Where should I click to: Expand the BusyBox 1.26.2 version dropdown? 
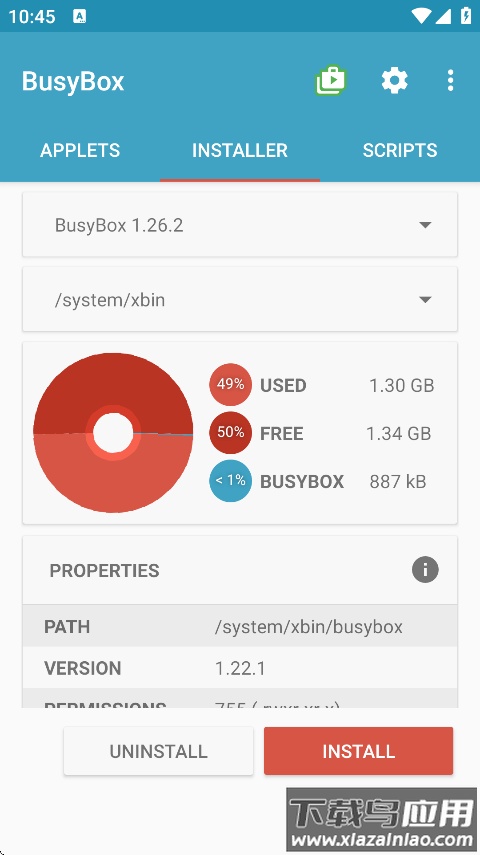240,225
